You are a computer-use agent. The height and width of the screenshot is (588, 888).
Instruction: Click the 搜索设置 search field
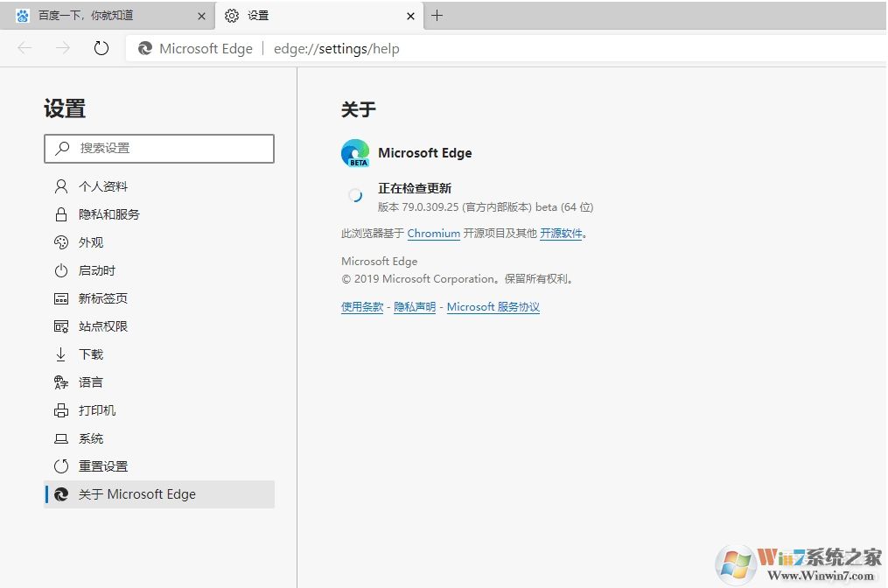(158, 148)
